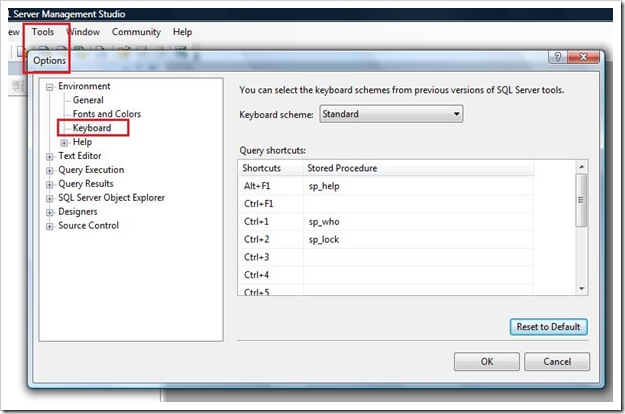Viewport: 625px width, 414px height.
Task: Click the shortcuts list scroll-down arrow
Action: click(x=582, y=288)
